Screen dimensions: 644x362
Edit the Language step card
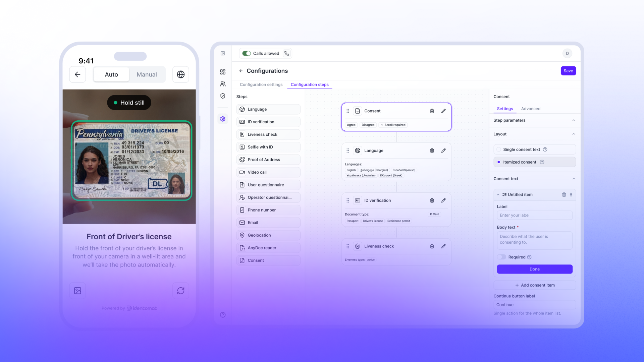coord(443,150)
